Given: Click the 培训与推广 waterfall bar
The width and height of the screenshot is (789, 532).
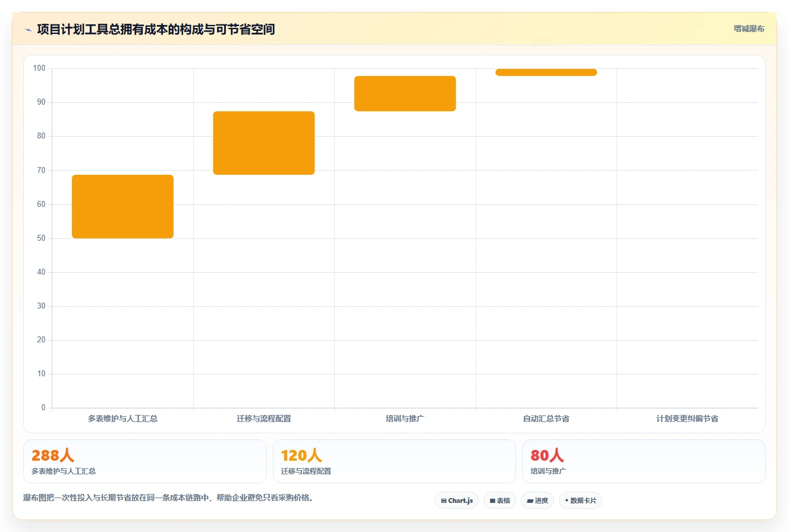Looking at the screenshot, I should [405, 93].
